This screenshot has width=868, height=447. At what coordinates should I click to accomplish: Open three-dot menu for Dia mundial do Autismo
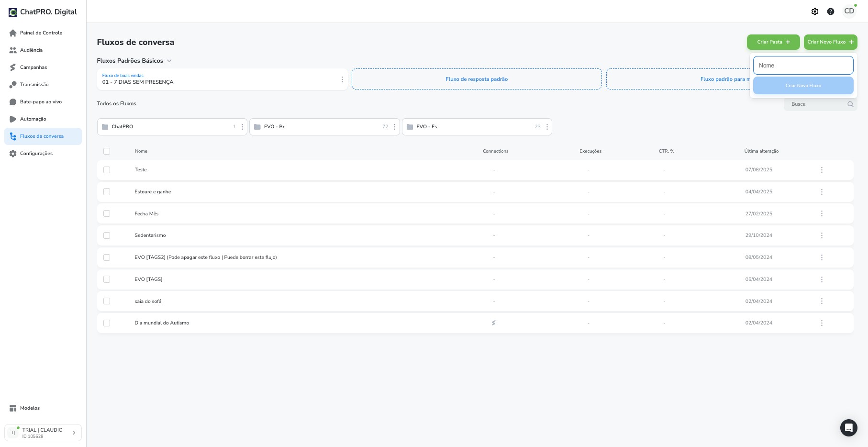pyautogui.click(x=822, y=323)
